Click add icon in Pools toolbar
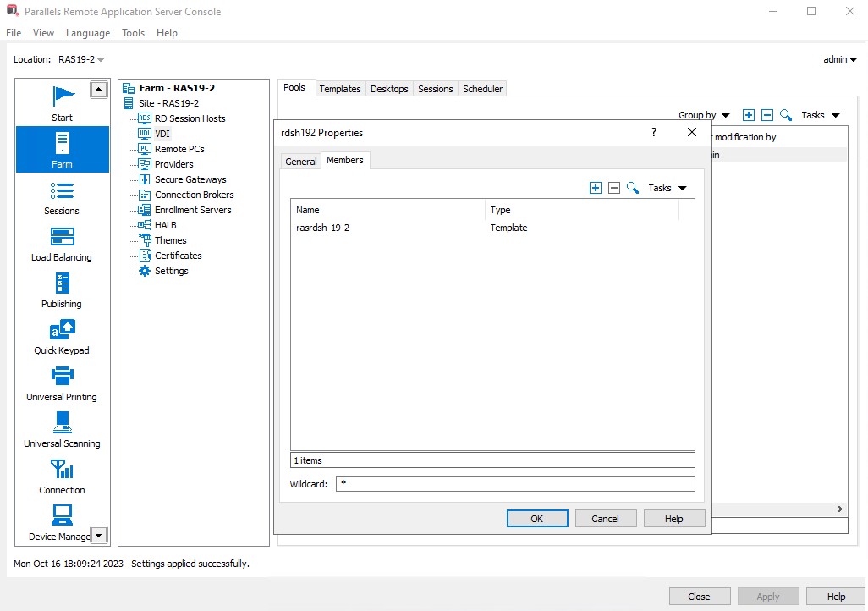Image resolution: width=868 pixels, height=611 pixels. coord(749,115)
